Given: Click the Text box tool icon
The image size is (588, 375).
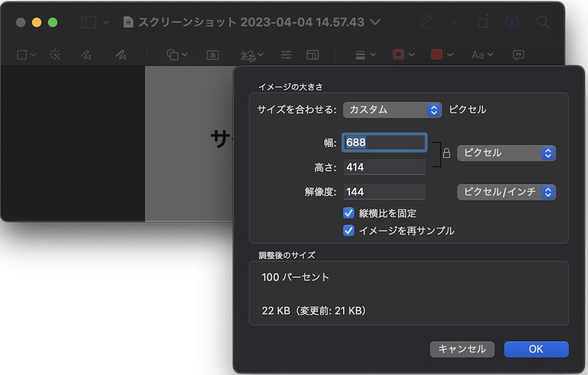Looking at the screenshot, I should click(x=212, y=55).
